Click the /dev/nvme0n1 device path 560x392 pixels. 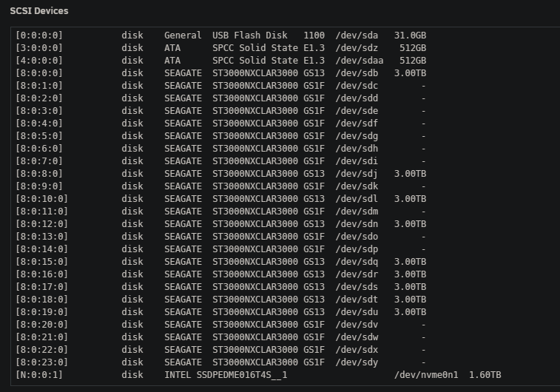[x=426, y=375]
